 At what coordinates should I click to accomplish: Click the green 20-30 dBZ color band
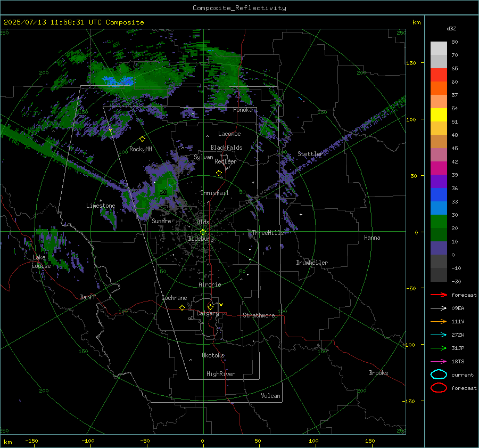tap(439, 222)
